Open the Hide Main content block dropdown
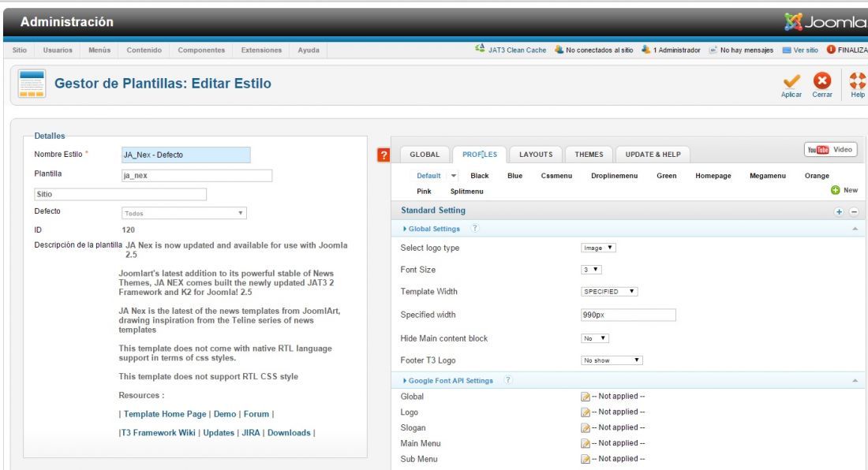The height and width of the screenshot is (470, 868). [595, 338]
